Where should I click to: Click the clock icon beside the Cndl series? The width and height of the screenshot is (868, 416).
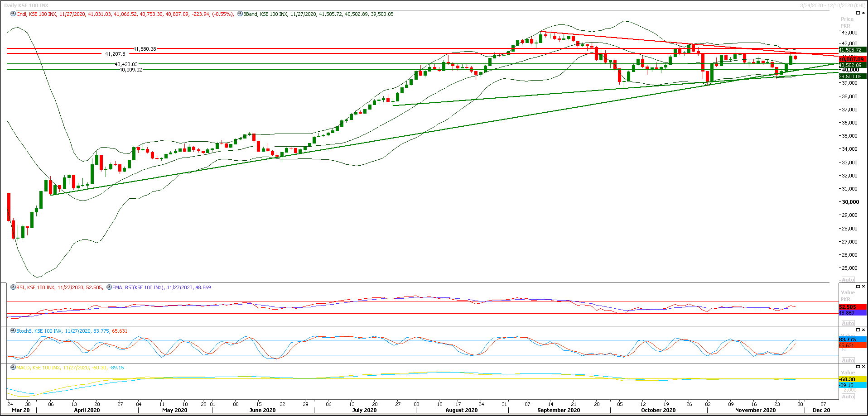pos(13,14)
